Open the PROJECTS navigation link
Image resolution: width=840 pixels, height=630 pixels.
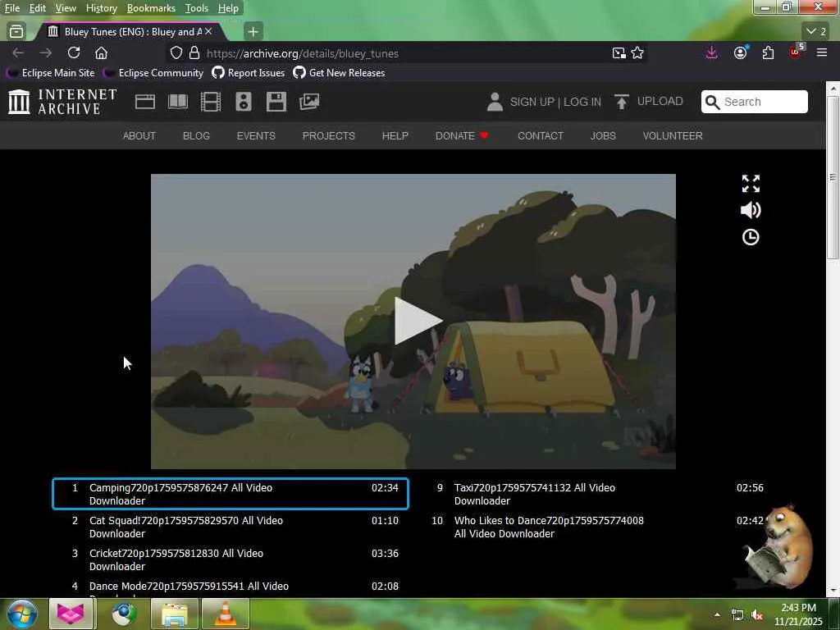point(328,136)
